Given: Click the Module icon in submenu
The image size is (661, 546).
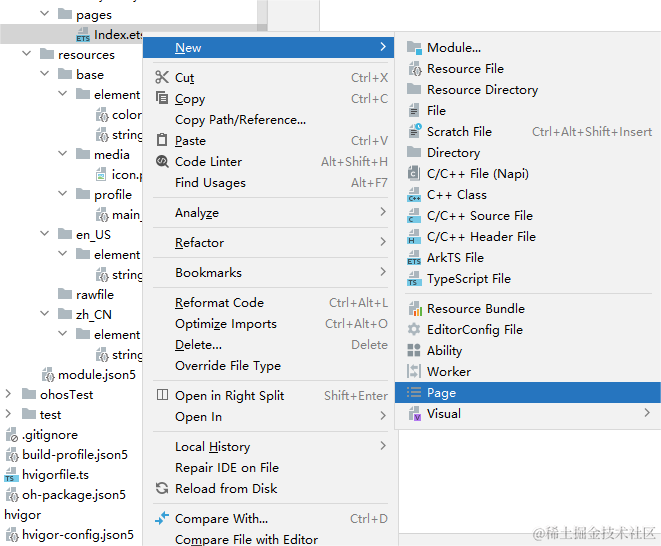Looking at the screenshot, I should 414,48.
